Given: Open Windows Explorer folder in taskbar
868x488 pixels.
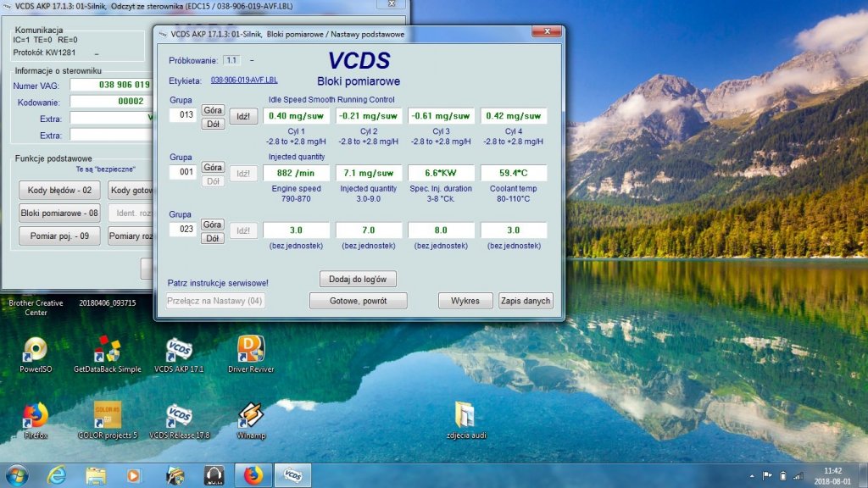Looking at the screenshot, I should 96,475.
